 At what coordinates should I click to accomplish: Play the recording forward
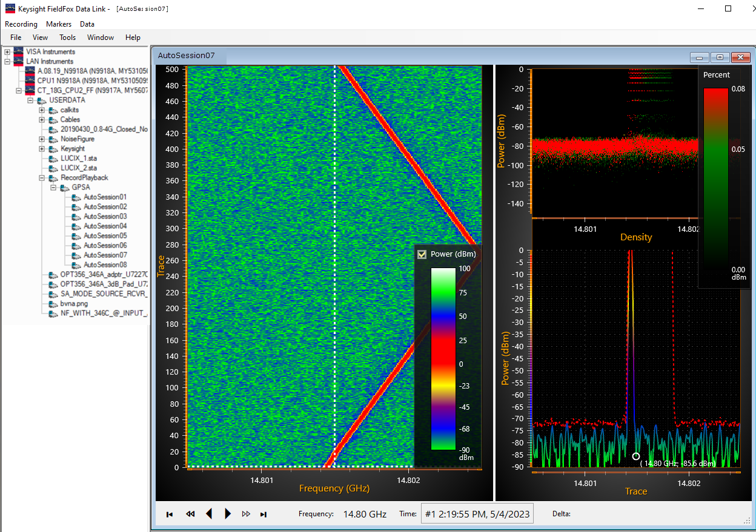pyautogui.click(x=228, y=514)
